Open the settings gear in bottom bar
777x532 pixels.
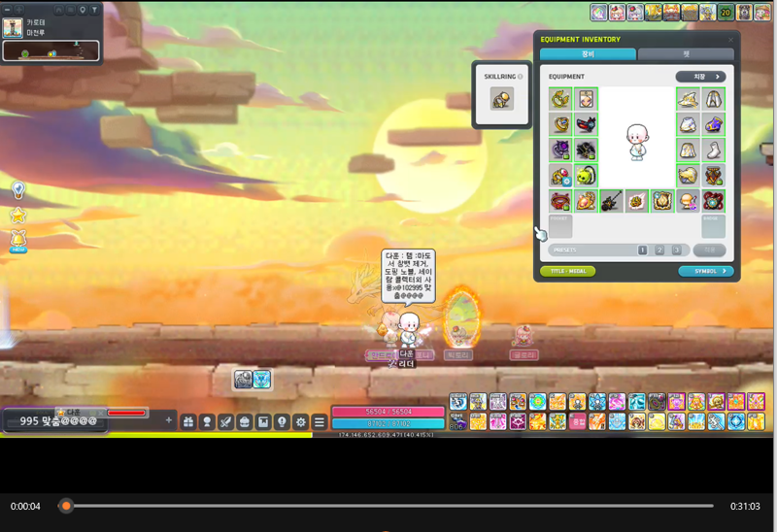coord(301,421)
